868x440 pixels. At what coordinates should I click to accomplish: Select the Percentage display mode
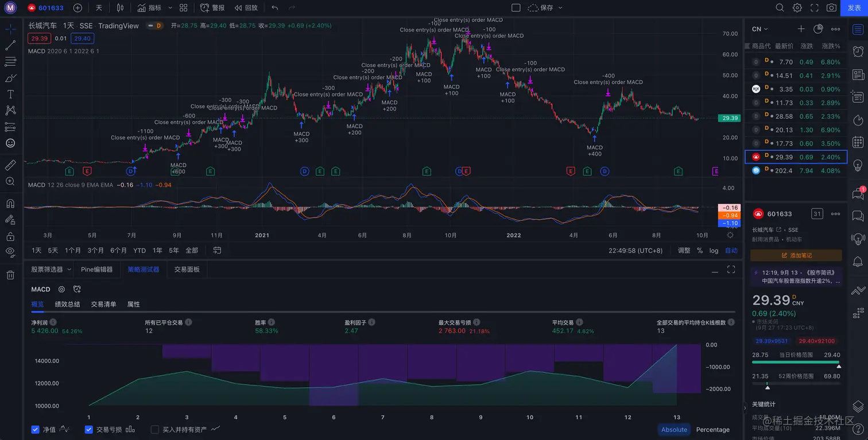[713, 429]
